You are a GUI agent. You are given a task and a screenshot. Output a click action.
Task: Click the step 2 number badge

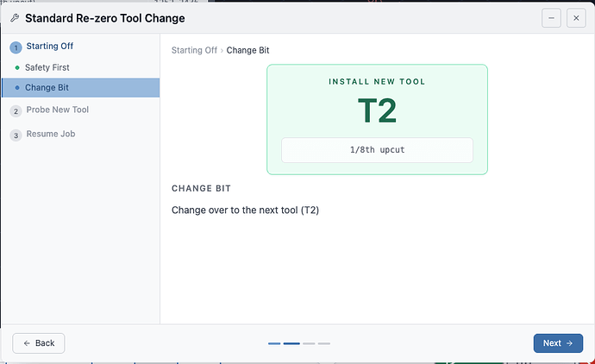coord(16,111)
